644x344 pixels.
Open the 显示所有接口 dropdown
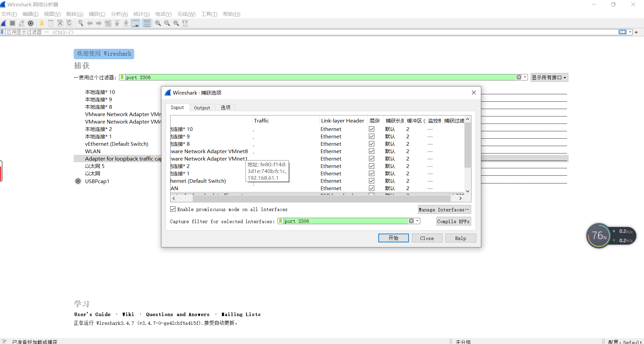click(549, 77)
